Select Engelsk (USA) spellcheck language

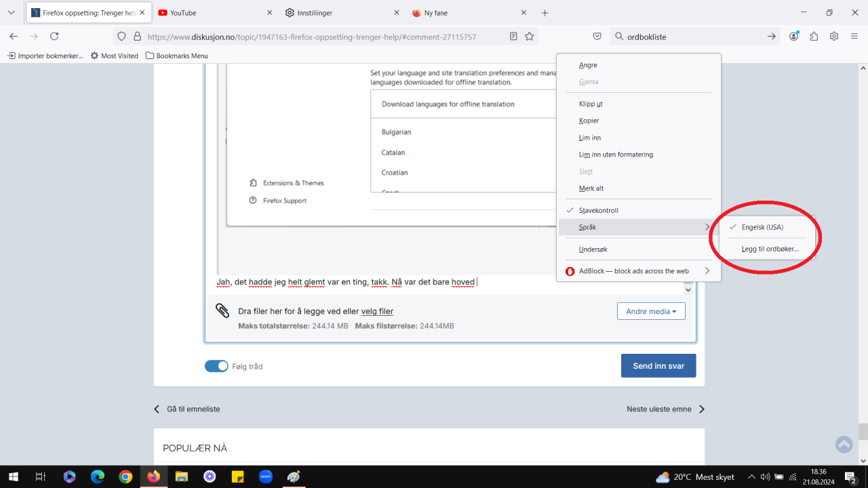coord(762,228)
